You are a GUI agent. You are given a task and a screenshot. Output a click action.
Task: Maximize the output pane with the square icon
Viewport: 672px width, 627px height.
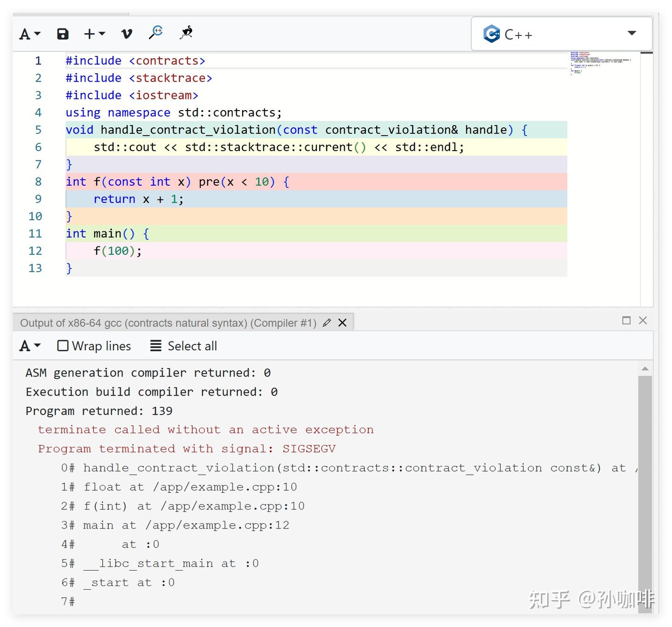[x=626, y=320]
